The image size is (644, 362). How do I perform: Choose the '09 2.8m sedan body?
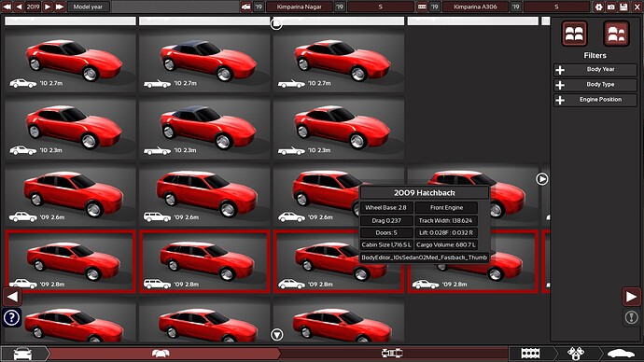pyautogui.click(x=70, y=261)
